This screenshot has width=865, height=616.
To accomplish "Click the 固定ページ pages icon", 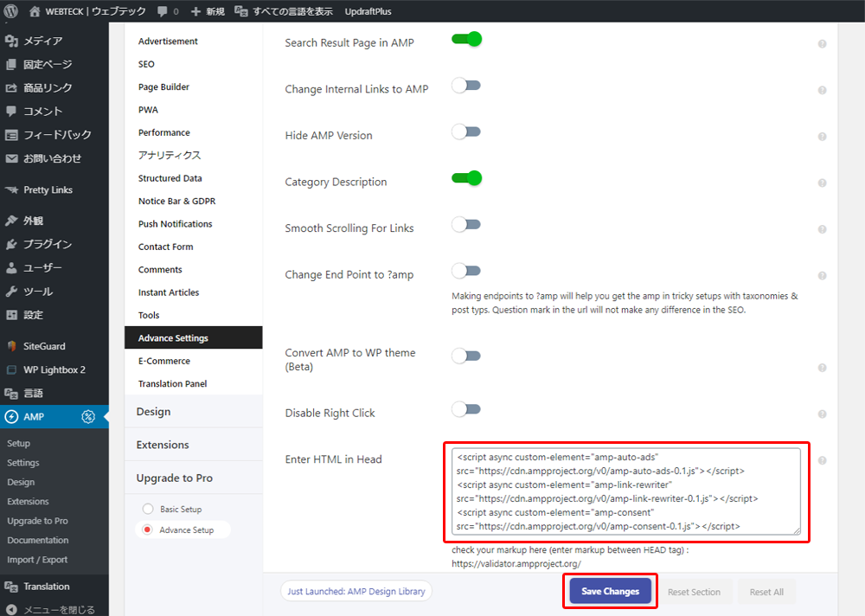I will tap(11, 65).
